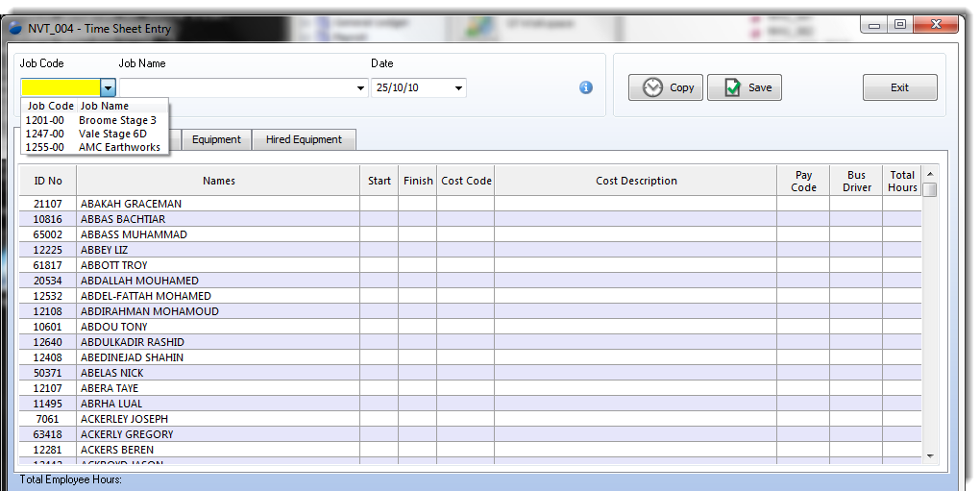Switch to the Hired Equipment tab

(304, 139)
